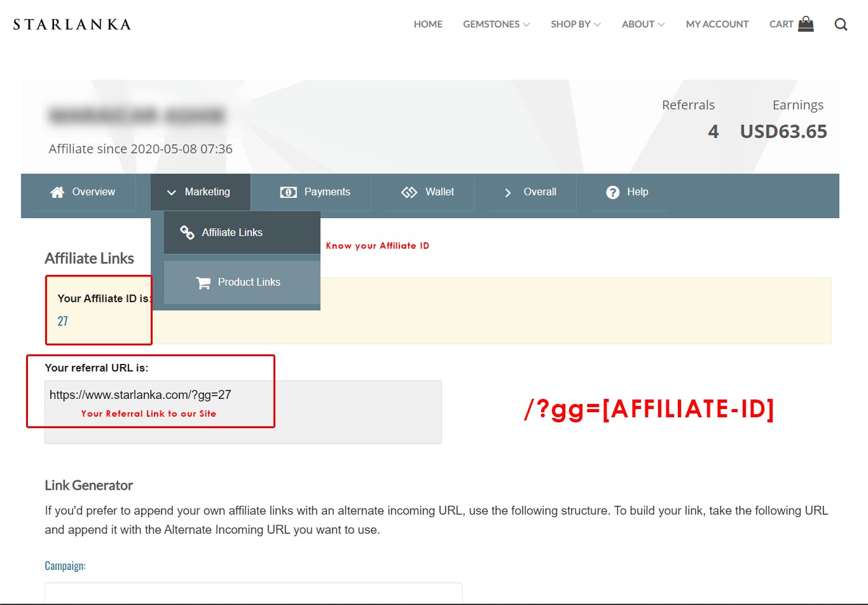The image size is (868, 605).
Task: Click the Affiliate Links page heading
Action: coord(89,258)
